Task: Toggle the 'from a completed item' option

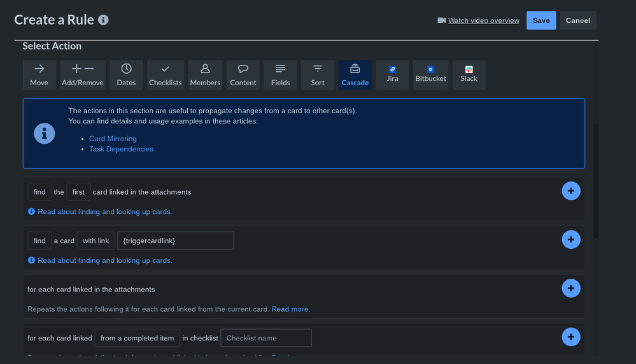Action: click(137, 338)
